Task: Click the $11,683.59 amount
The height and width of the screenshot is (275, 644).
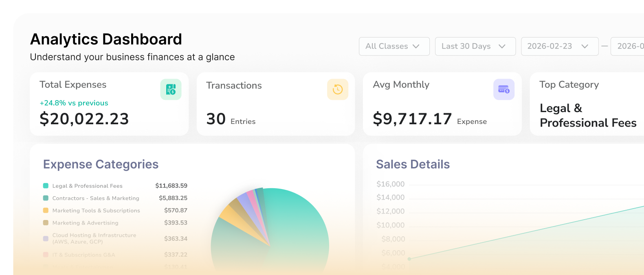Action: [171, 186]
